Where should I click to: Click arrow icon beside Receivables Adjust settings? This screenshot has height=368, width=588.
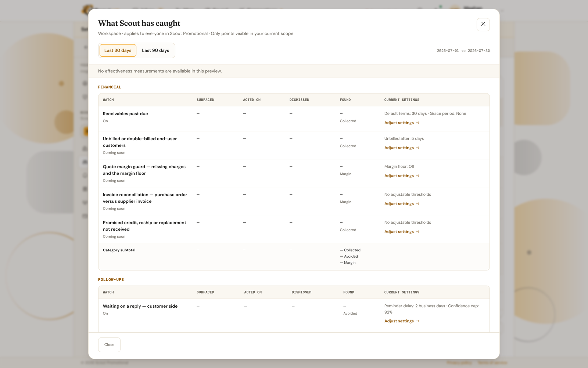point(418,123)
